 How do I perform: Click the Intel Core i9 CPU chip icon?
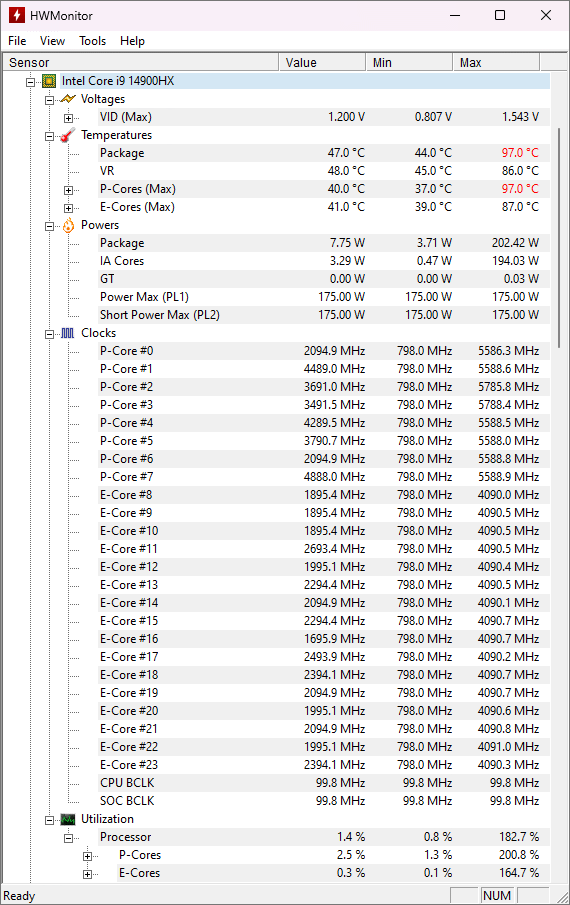tap(50, 81)
